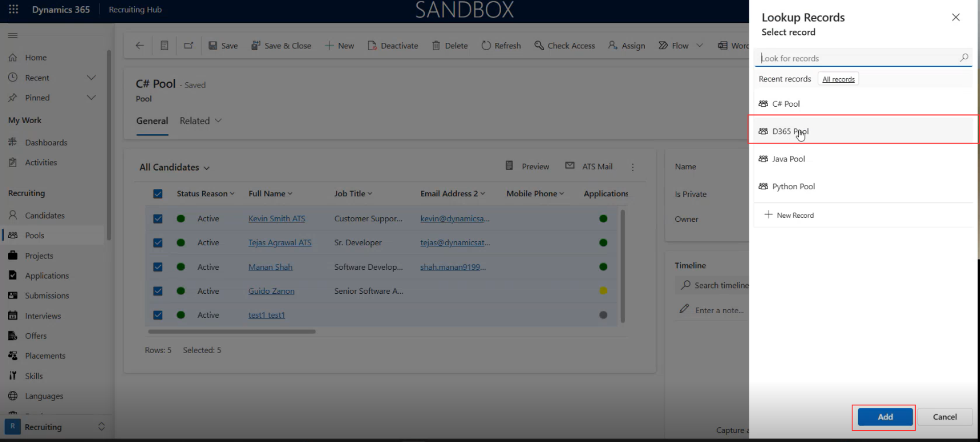The image size is (980, 442).
Task: Open the record set form icon
Action: click(x=164, y=45)
